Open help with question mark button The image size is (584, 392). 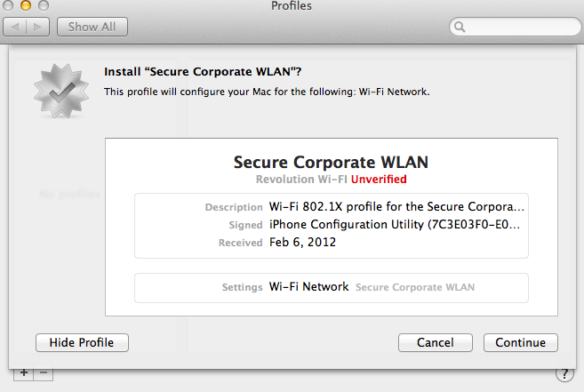[x=564, y=373]
